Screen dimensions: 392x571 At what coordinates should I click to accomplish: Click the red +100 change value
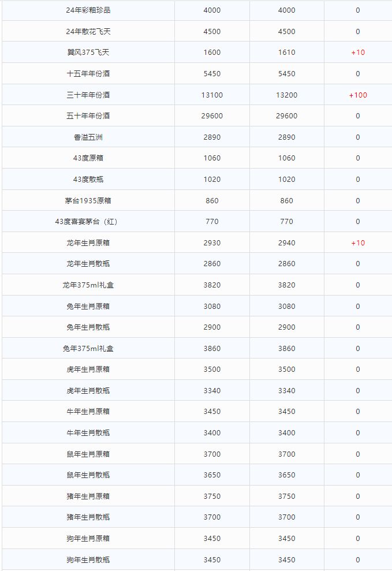(358, 95)
